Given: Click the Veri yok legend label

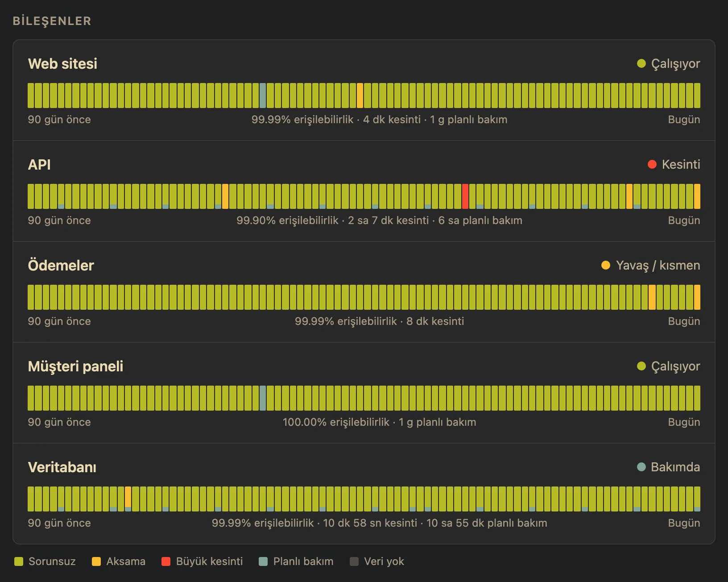Looking at the screenshot, I should (x=384, y=561).
